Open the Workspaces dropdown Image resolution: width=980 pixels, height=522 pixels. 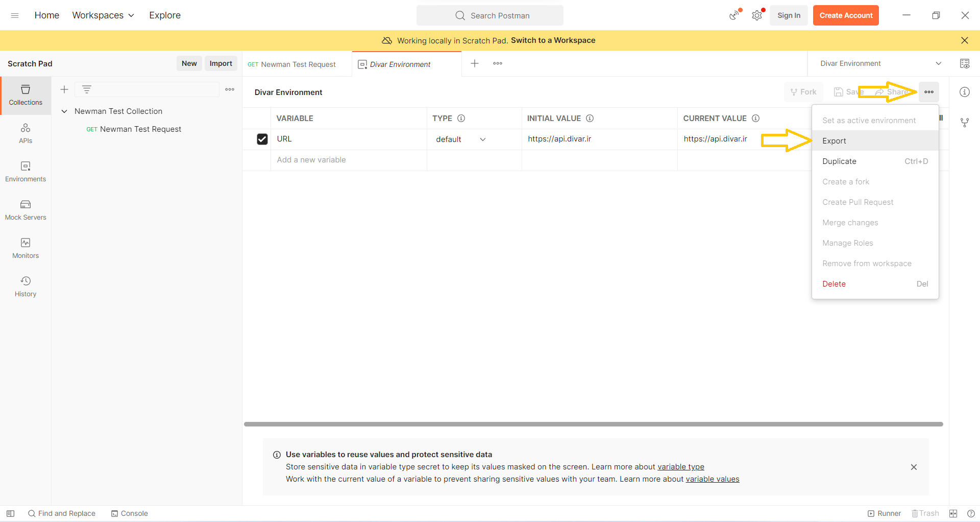tap(103, 15)
